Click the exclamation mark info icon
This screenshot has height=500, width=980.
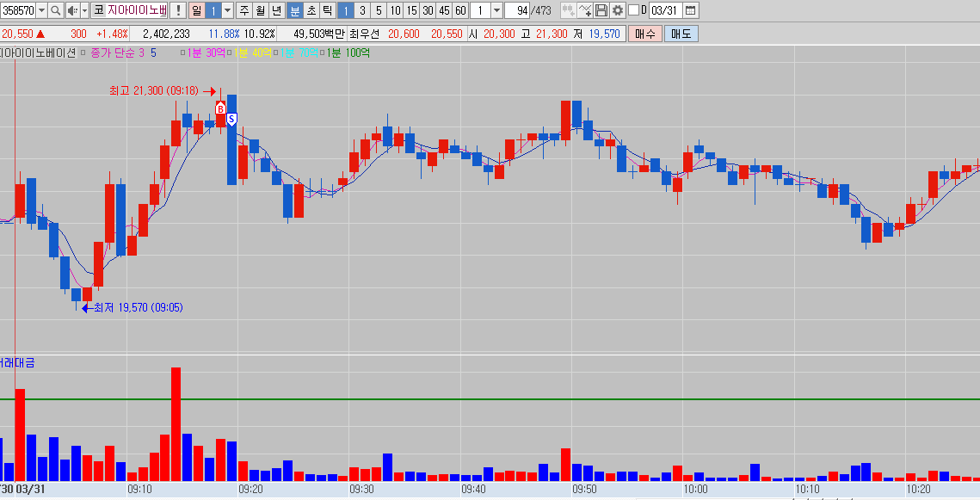tap(177, 10)
